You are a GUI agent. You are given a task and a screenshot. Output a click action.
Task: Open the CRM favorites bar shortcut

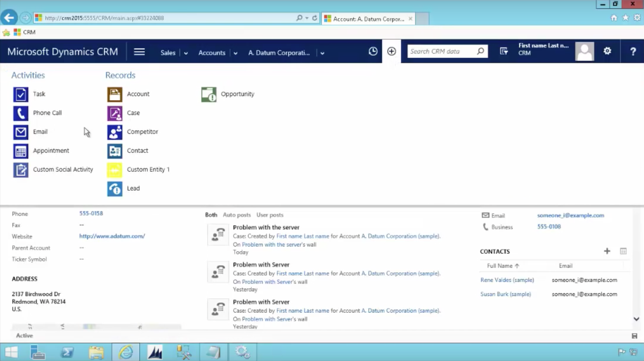(x=25, y=32)
